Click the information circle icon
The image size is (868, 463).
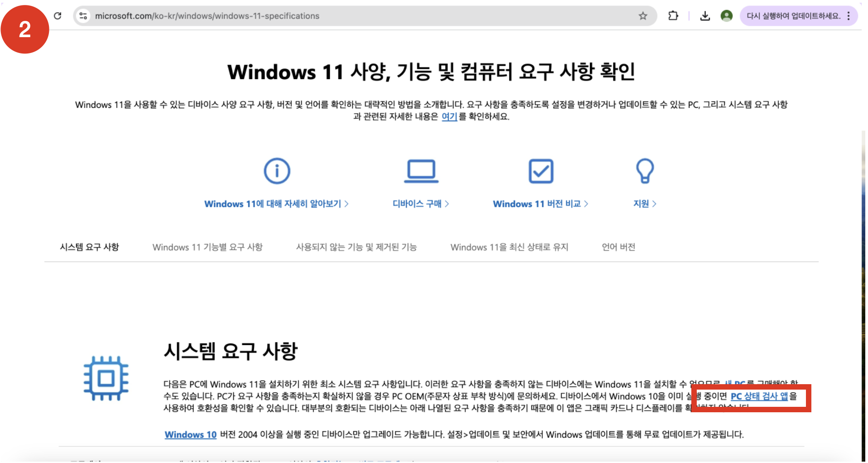click(277, 171)
